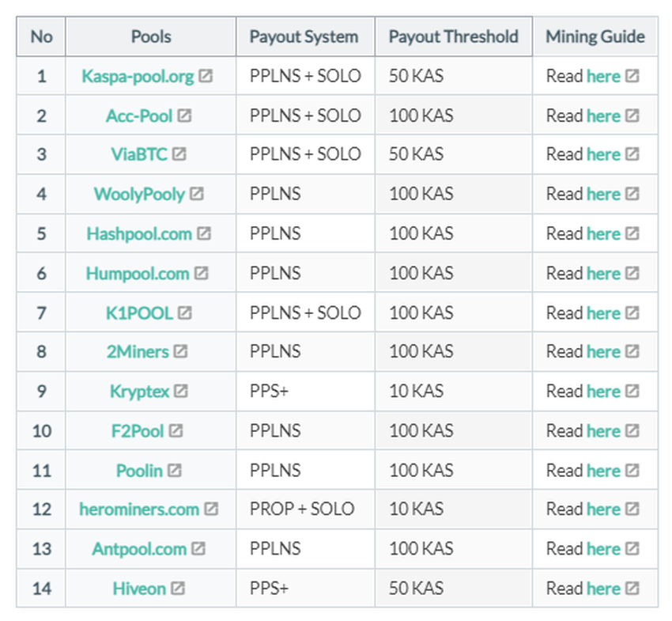This screenshot has width=672, height=621.
Task: Select Hiveon's '50 KAS' threshold cell
Action: (454, 589)
